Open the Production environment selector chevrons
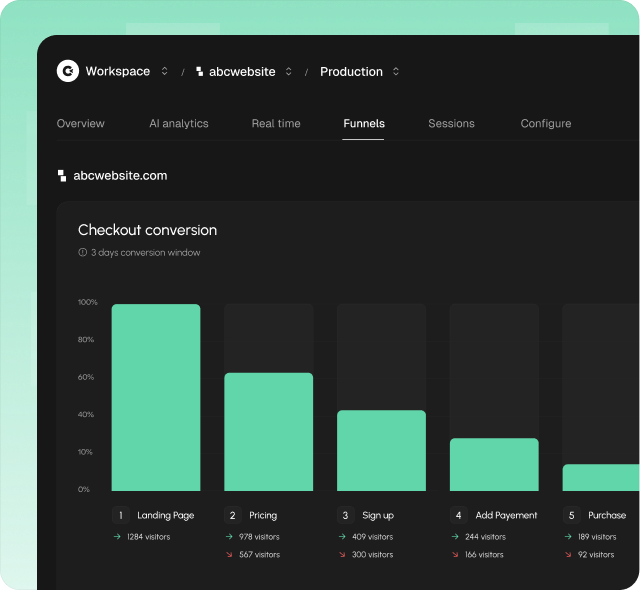Viewport: 640px width, 590px height. 396,71
